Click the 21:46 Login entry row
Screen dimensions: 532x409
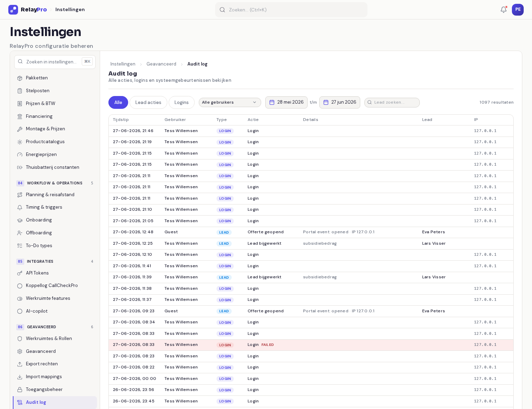point(311,131)
